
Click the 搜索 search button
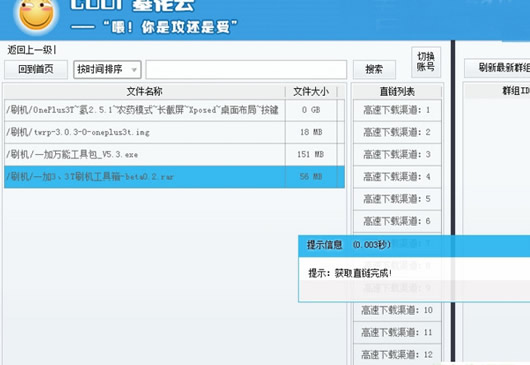[374, 70]
